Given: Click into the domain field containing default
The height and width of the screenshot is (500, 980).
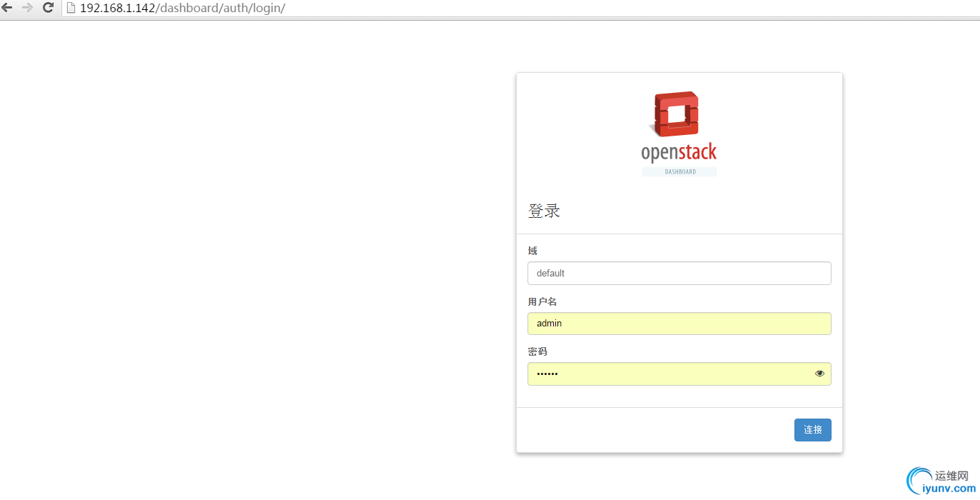Looking at the screenshot, I should 680,273.
